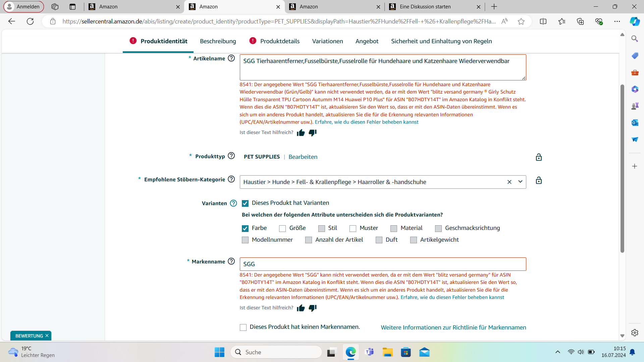Check the Größe variation attribute
This screenshot has width=644, height=362.
282,229
